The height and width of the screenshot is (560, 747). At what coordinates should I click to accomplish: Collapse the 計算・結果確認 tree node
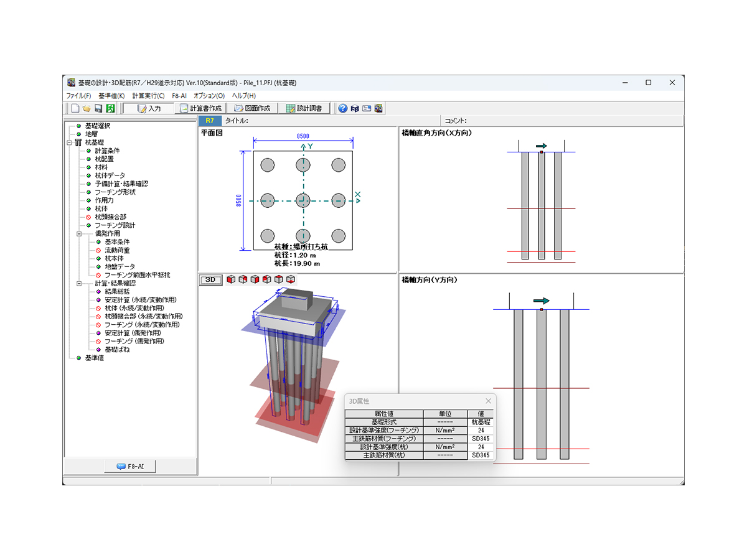click(x=79, y=284)
